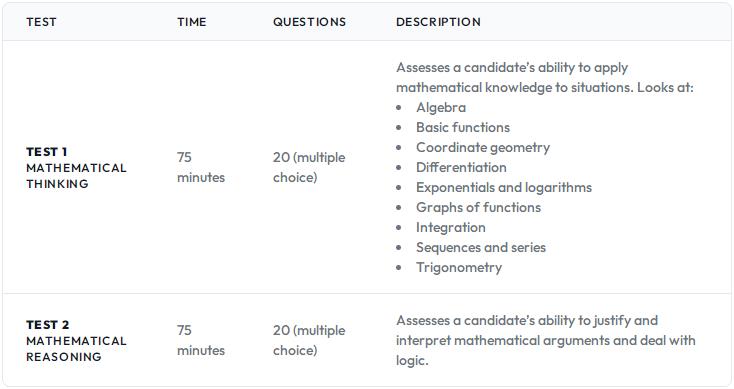Click MATHEMATICAL THINKING test name
734x389 pixels.
76,176
